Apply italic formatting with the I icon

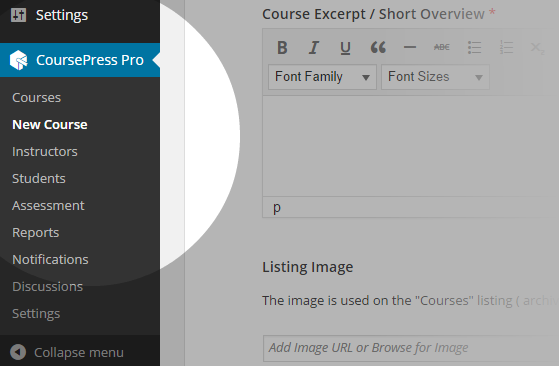click(314, 47)
